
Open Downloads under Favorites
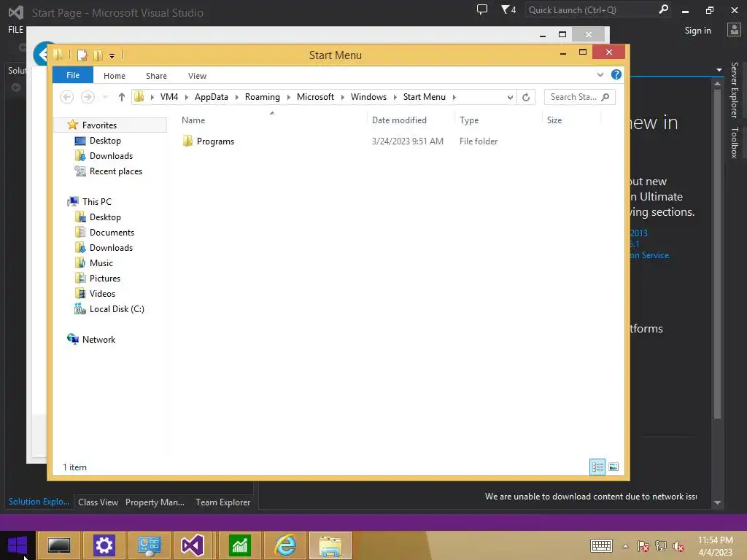pyautogui.click(x=111, y=156)
